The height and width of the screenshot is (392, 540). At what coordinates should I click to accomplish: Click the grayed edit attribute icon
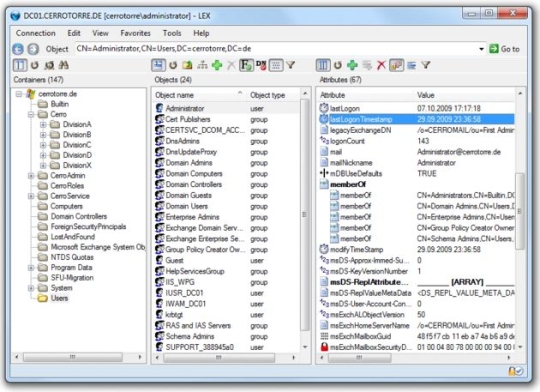(x=367, y=65)
